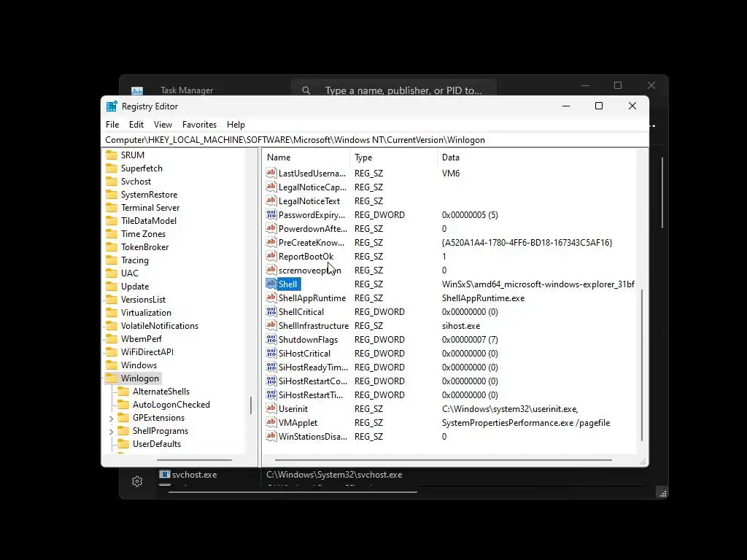
Task: Click the values pane horizontal scrollbar
Action: (x=443, y=460)
